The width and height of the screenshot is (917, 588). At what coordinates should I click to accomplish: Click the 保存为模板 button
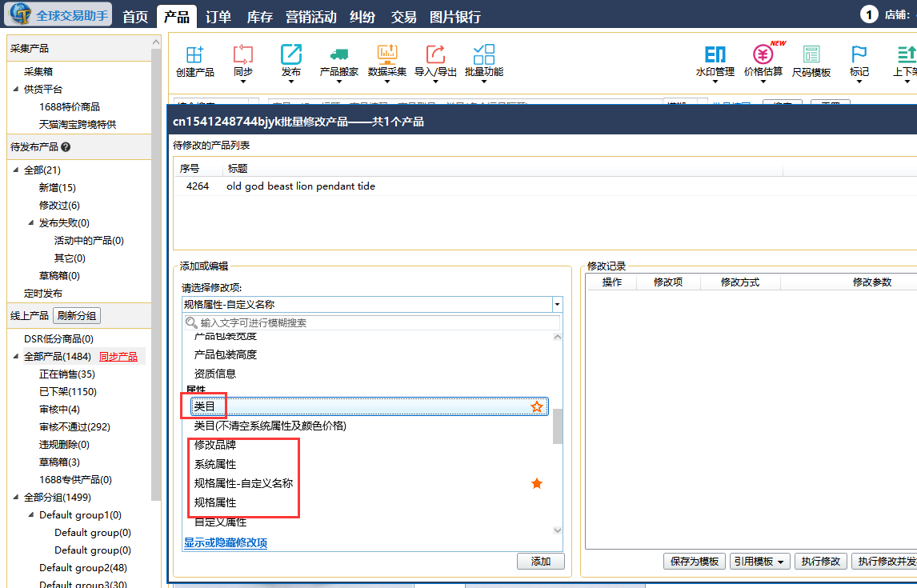point(695,561)
